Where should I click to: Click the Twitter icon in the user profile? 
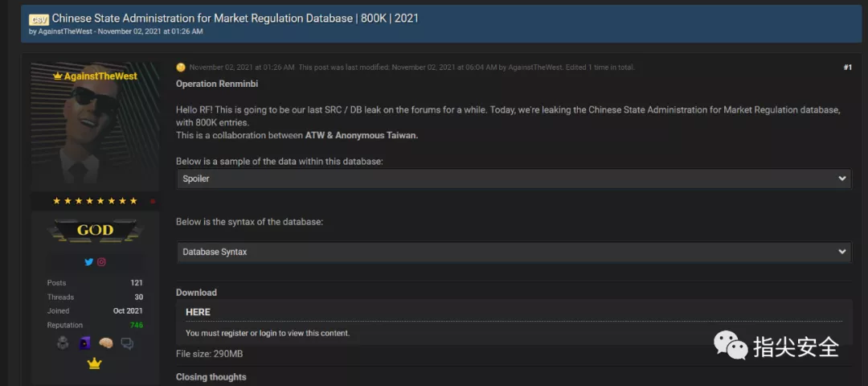pos(88,262)
